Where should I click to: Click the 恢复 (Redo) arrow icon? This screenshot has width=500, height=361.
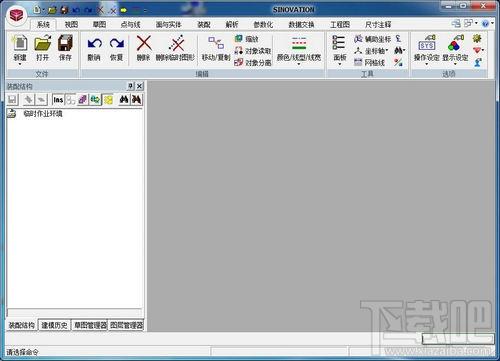pyautogui.click(x=117, y=44)
